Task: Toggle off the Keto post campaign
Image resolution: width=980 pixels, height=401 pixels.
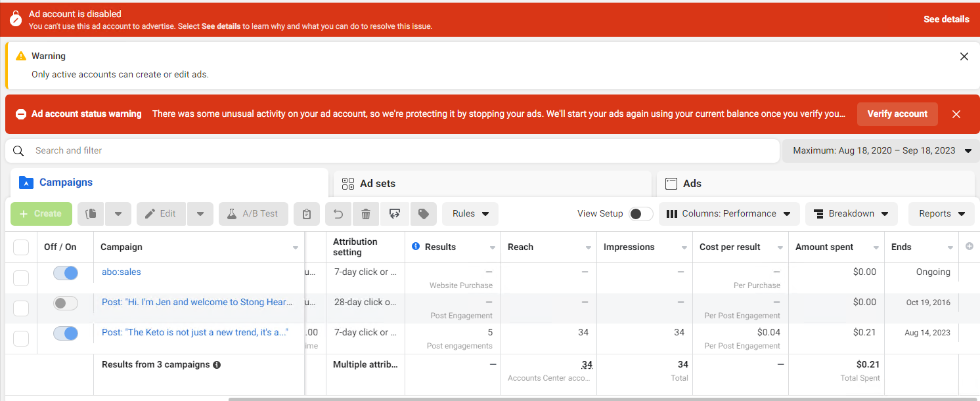Action: point(66,333)
